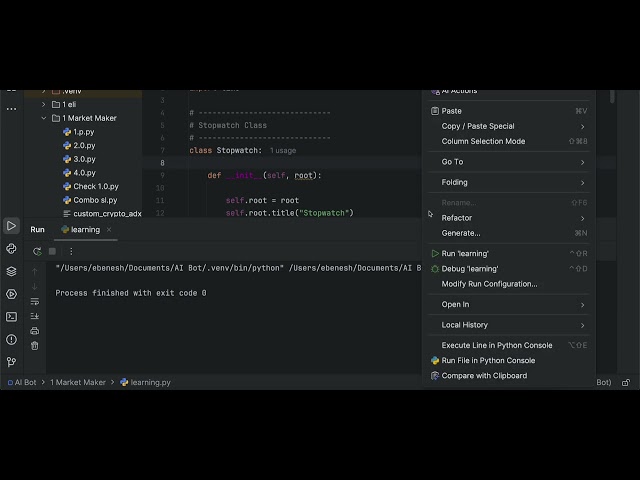The image size is (640, 480).
Task: Select Column Selection Mode
Action: coord(509,141)
